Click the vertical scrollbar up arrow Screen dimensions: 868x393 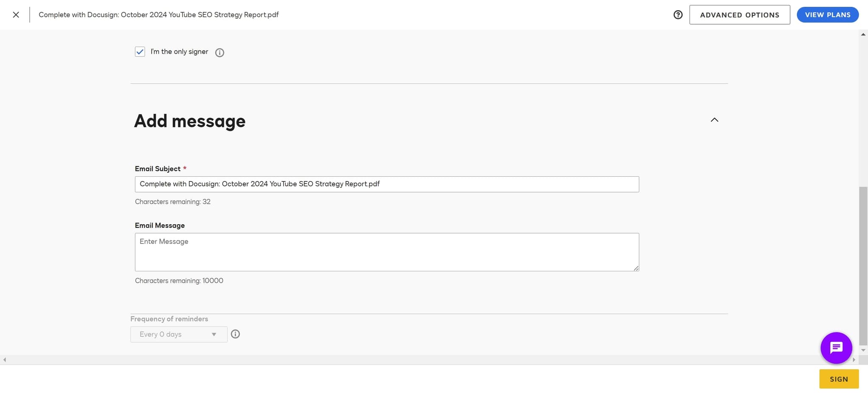(x=863, y=35)
